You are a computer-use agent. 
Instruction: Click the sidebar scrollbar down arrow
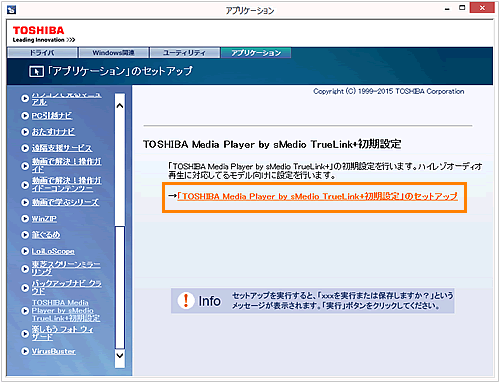click(120, 355)
